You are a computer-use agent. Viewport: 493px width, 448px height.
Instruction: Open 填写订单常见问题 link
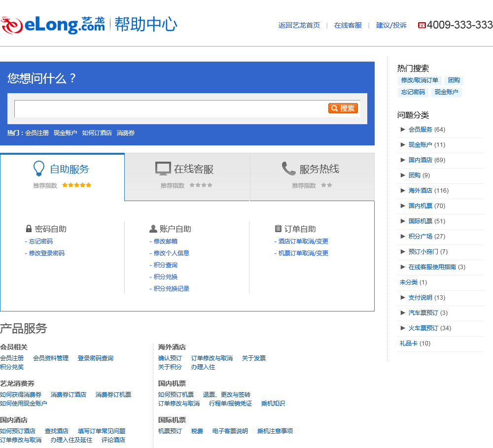pos(102,431)
